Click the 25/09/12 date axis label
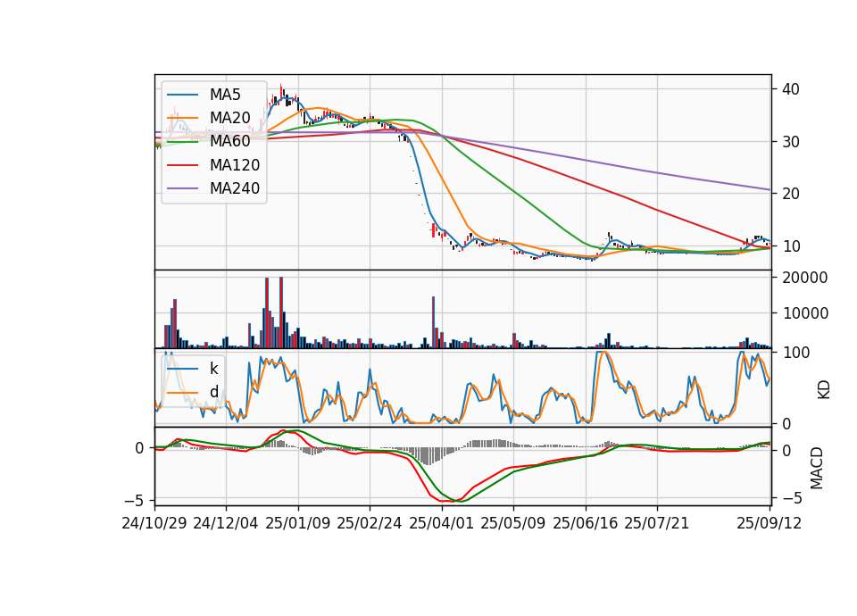 click(x=770, y=523)
